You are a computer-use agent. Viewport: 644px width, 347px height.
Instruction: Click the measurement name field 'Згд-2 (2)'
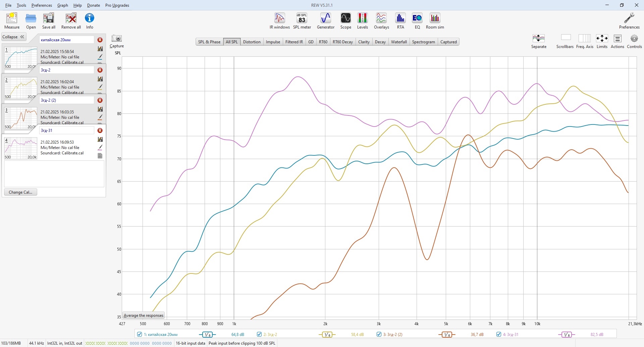67,100
